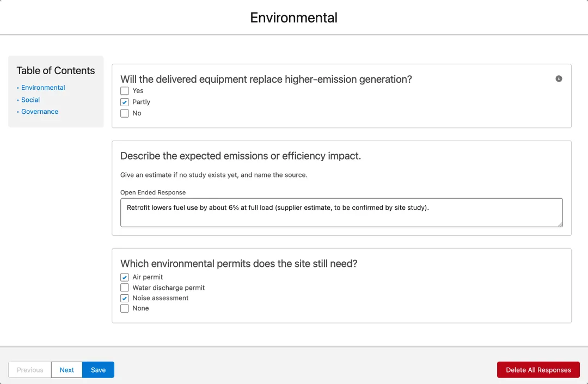588x384 pixels.
Task: Check the Yes checkbox
Action: tap(125, 91)
